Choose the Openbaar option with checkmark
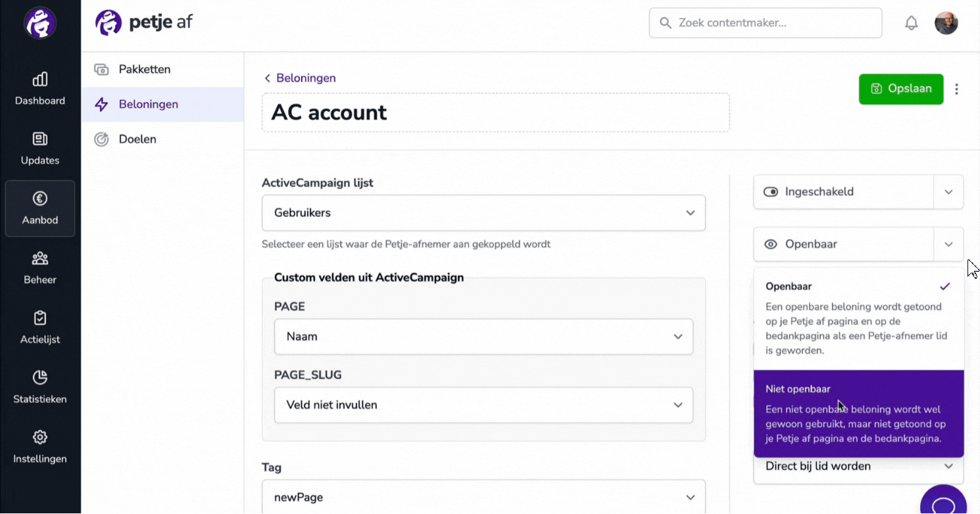This screenshot has width=980, height=514. coord(859,319)
